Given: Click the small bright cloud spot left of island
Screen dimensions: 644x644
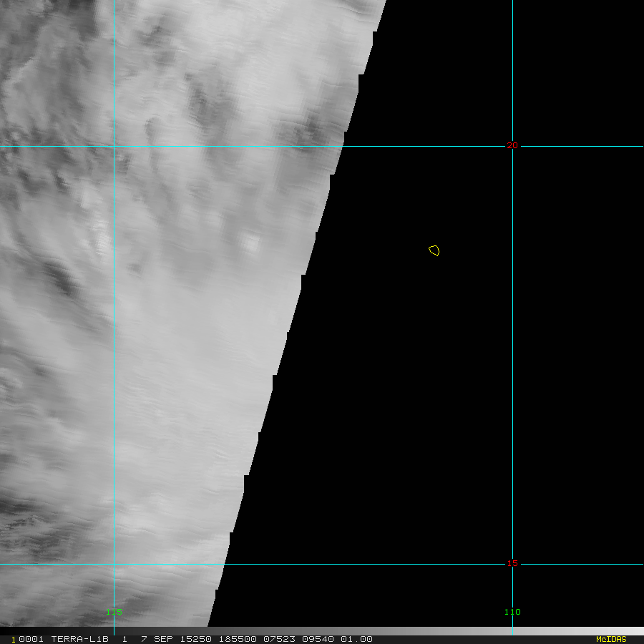Looking at the screenshot, I should 250,243.
